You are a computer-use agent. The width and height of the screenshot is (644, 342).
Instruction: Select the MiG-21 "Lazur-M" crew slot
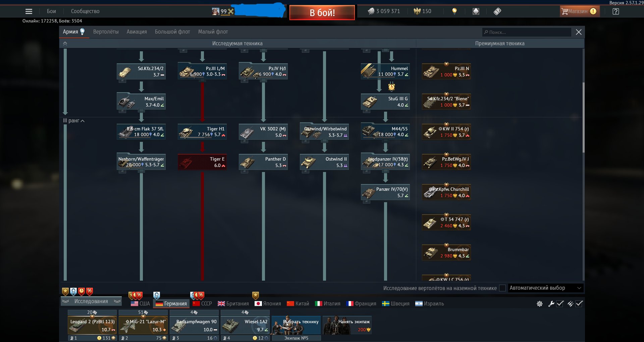tap(143, 325)
